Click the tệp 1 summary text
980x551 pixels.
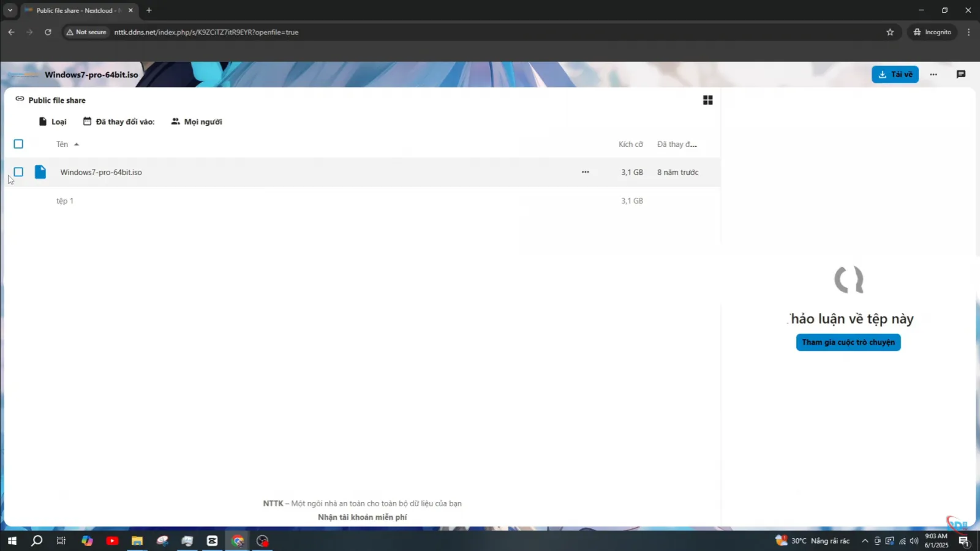pyautogui.click(x=65, y=201)
